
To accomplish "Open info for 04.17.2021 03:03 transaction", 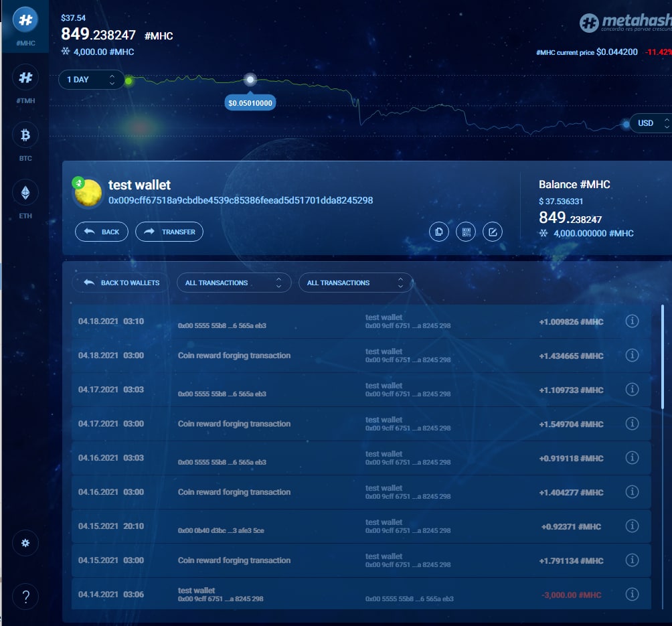I will [x=632, y=389].
